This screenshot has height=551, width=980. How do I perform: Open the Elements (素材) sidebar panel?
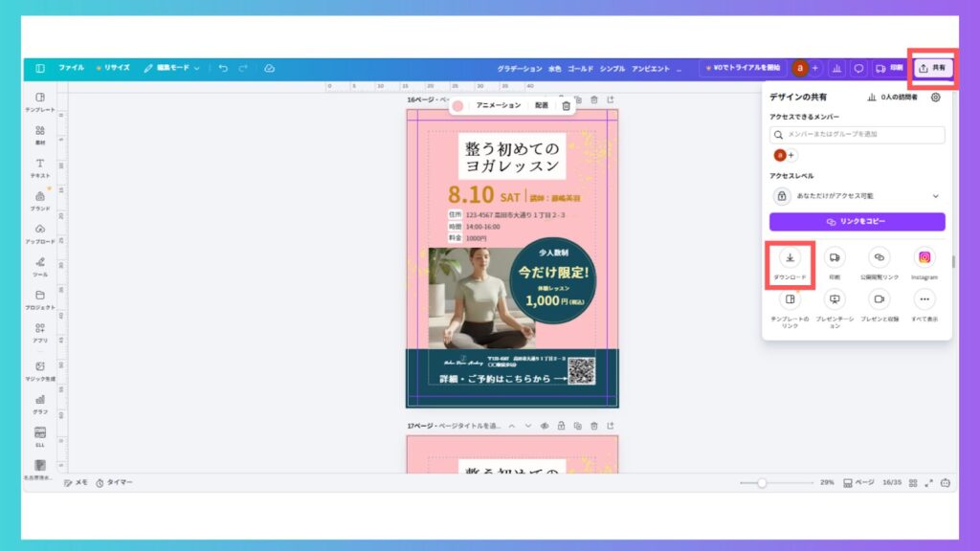[x=40, y=131]
